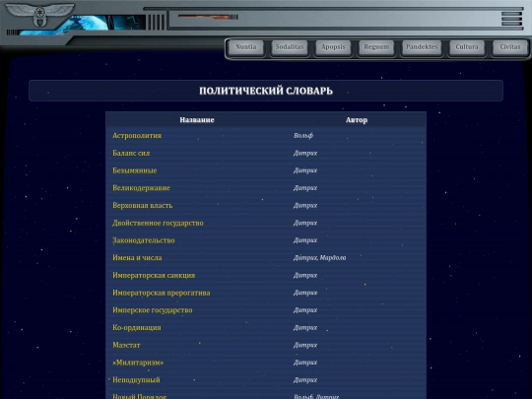Open the Законодательство entry
This screenshot has width=532, height=399.
144,240
